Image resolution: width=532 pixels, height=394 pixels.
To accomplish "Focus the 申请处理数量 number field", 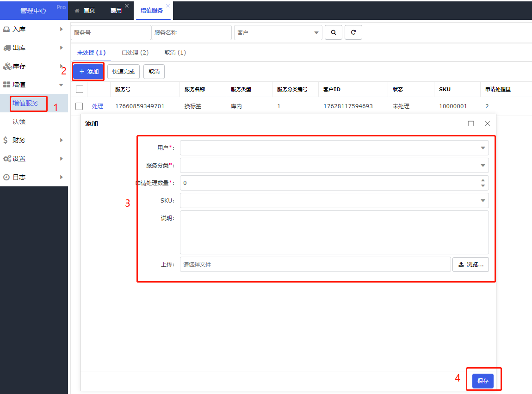I will (334, 183).
